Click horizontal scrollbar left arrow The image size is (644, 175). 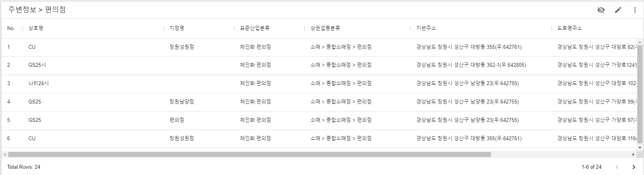click(5, 154)
